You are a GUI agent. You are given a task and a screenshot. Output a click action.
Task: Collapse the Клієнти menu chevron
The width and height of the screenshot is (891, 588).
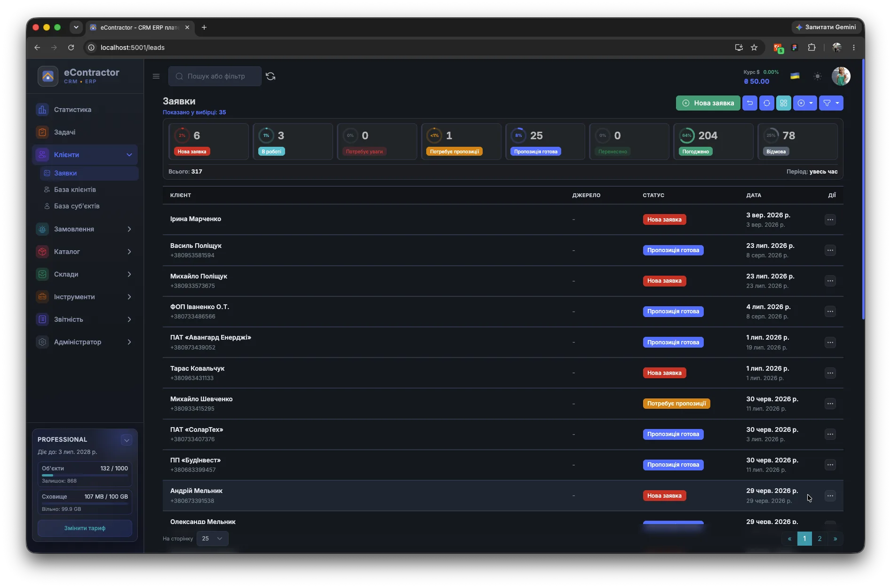click(129, 155)
